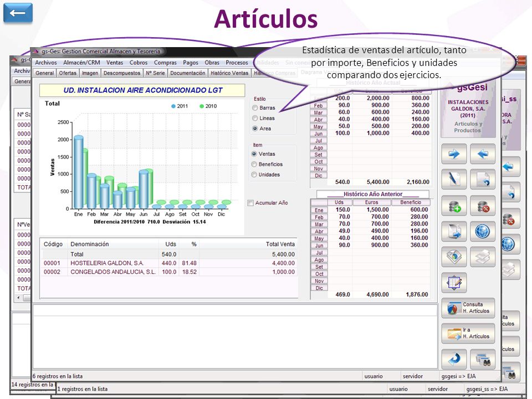Image resolution: width=532 pixels, height=399 pixels.
Task: Click the delete database record icon
Action: 483,206
